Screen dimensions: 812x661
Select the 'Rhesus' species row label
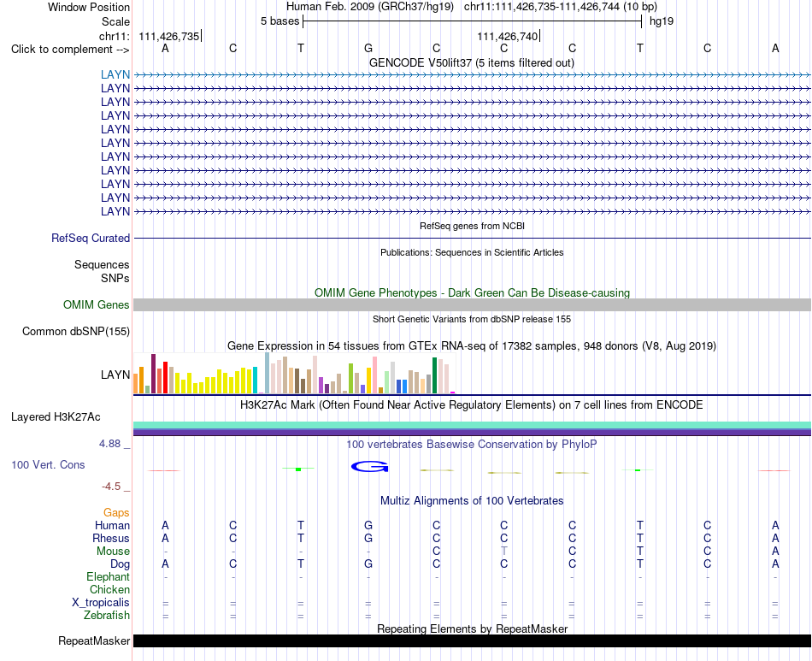[x=111, y=538]
